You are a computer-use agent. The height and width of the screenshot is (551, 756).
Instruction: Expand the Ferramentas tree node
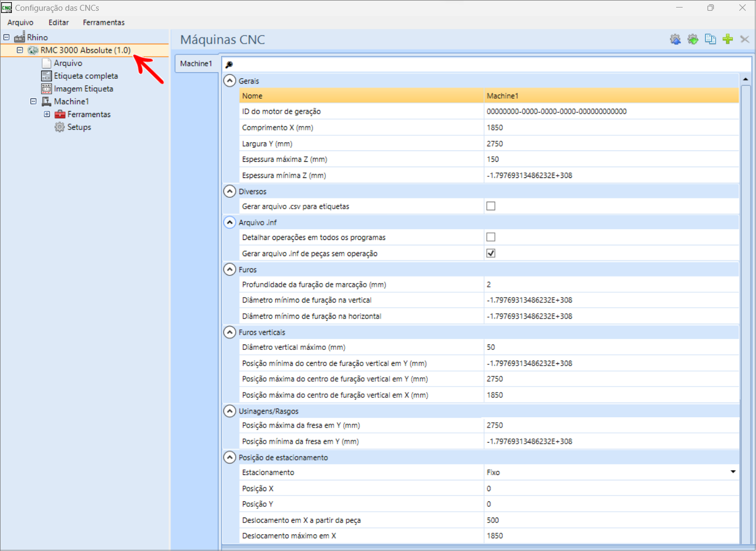pos(47,114)
